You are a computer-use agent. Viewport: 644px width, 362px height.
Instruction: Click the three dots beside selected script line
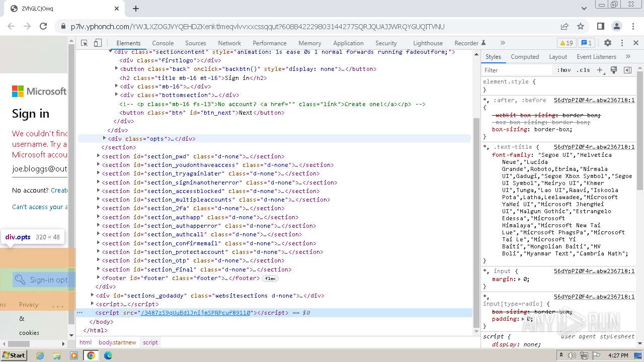pyautogui.click(x=79, y=313)
